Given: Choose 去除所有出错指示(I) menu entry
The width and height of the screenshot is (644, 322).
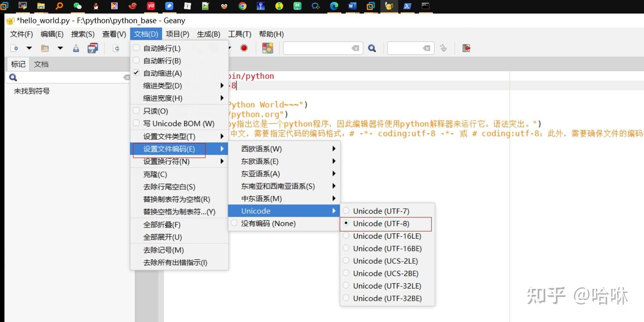Looking at the screenshot, I should click(x=179, y=262).
